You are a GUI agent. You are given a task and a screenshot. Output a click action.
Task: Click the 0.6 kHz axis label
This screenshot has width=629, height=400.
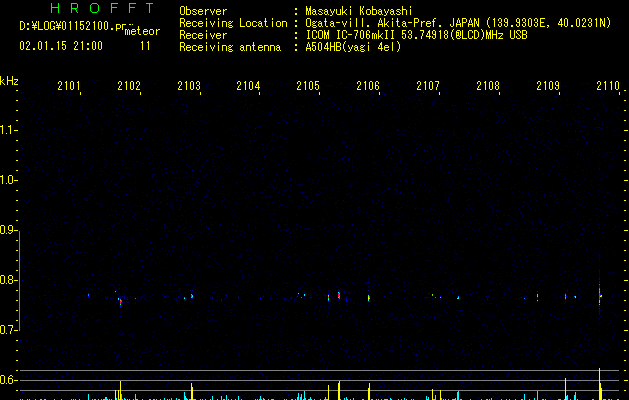pos(9,380)
